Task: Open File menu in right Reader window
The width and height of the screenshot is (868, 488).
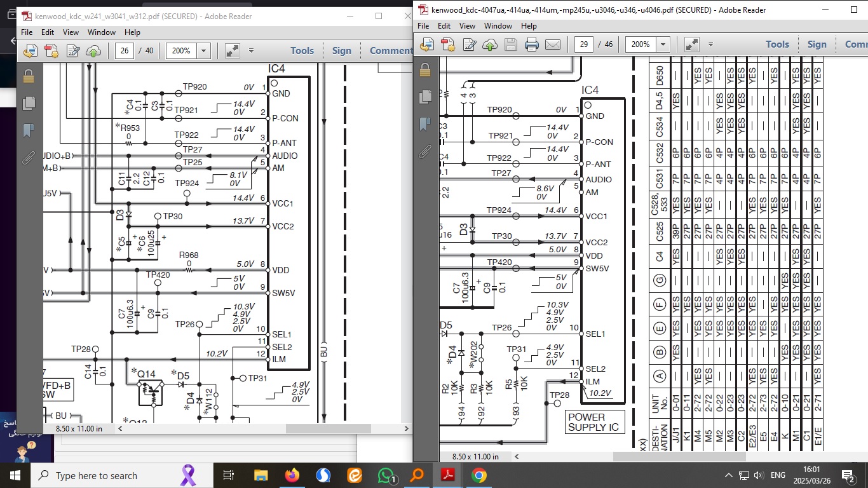Action: [423, 26]
